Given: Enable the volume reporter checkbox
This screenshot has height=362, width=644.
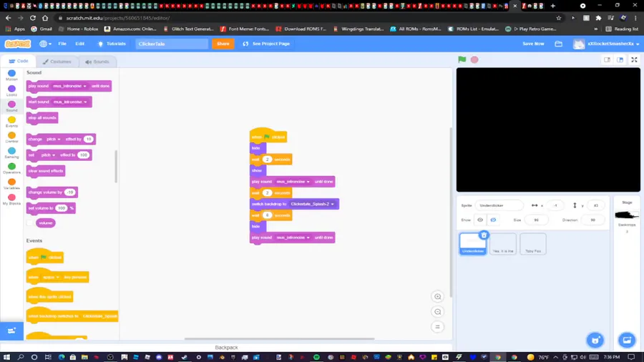Looking at the screenshot, I should tap(29, 223).
